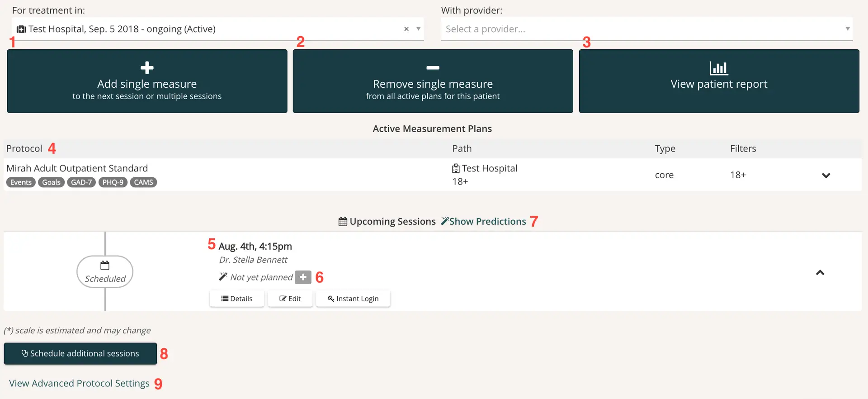
Task: Click the CAMS measure tag
Action: 143,182
